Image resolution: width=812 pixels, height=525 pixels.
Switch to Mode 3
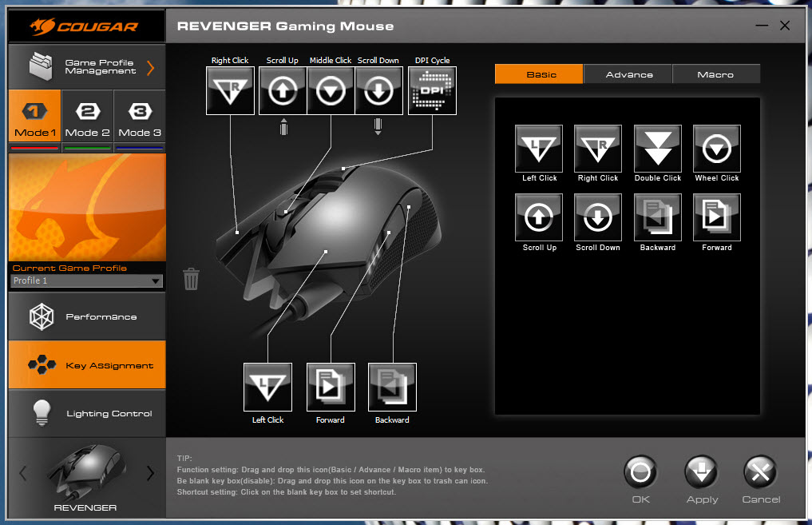pos(140,116)
